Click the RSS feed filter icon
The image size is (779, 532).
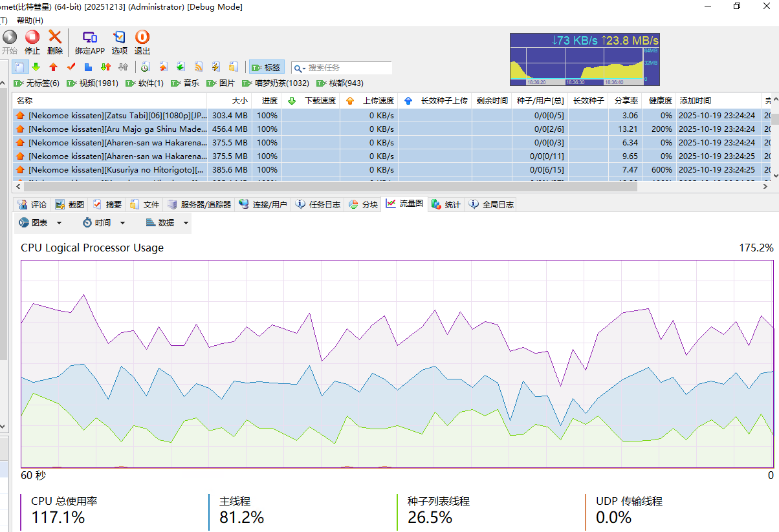[x=199, y=67]
